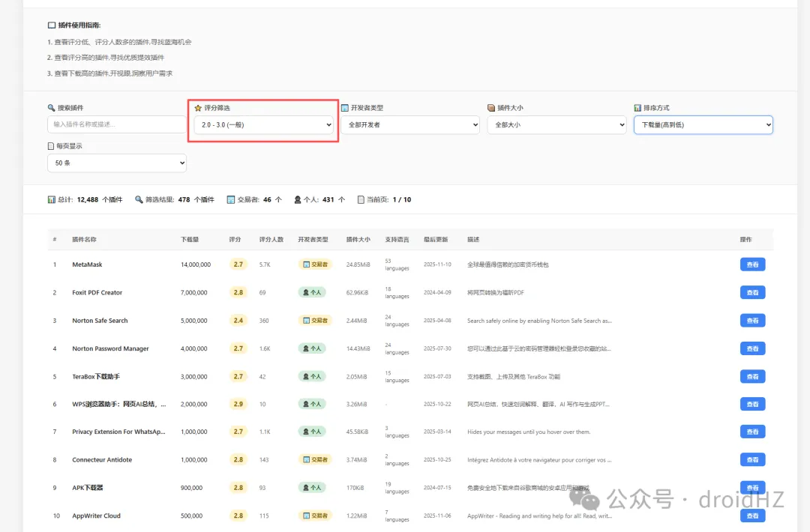Click the magnifier icon beside 搜索插件 label

[51, 108]
